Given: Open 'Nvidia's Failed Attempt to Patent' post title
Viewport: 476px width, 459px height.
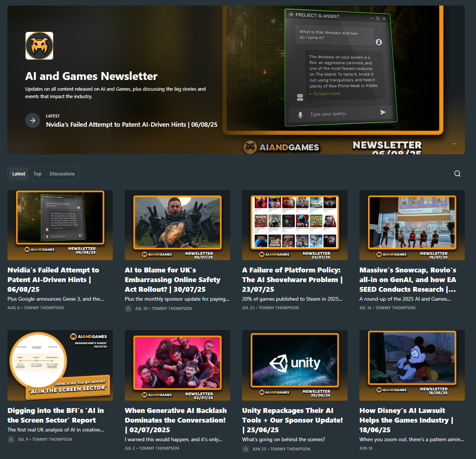Looking at the screenshot, I should point(53,279).
